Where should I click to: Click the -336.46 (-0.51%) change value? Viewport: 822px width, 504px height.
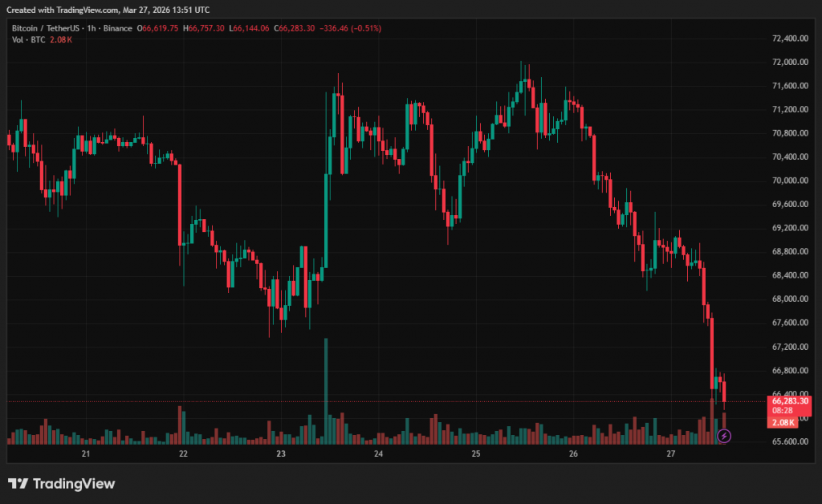[350, 29]
